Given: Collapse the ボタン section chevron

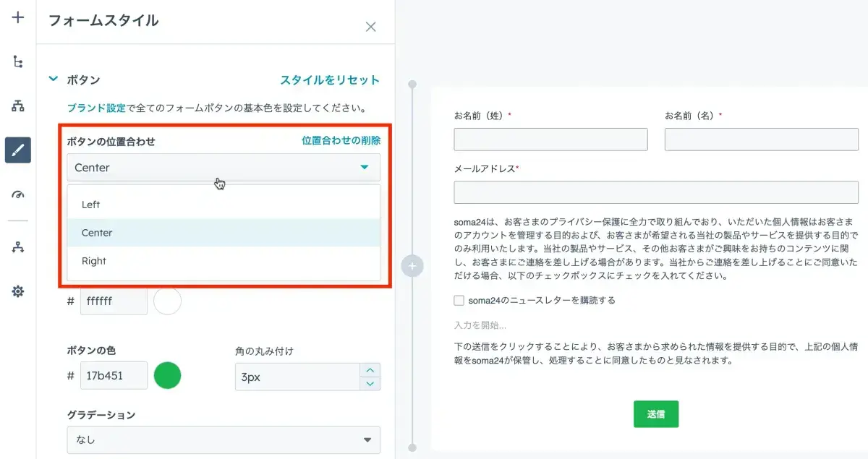Looking at the screenshot, I should [52, 80].
